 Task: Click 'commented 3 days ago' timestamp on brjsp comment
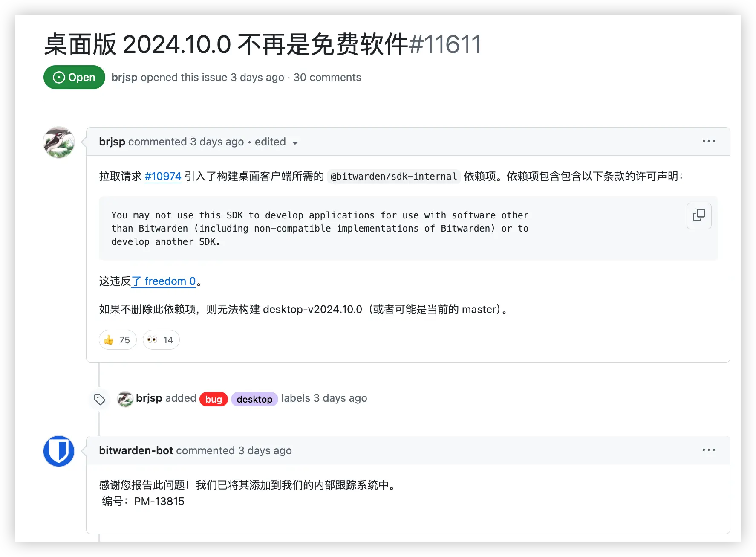point(186,142)
